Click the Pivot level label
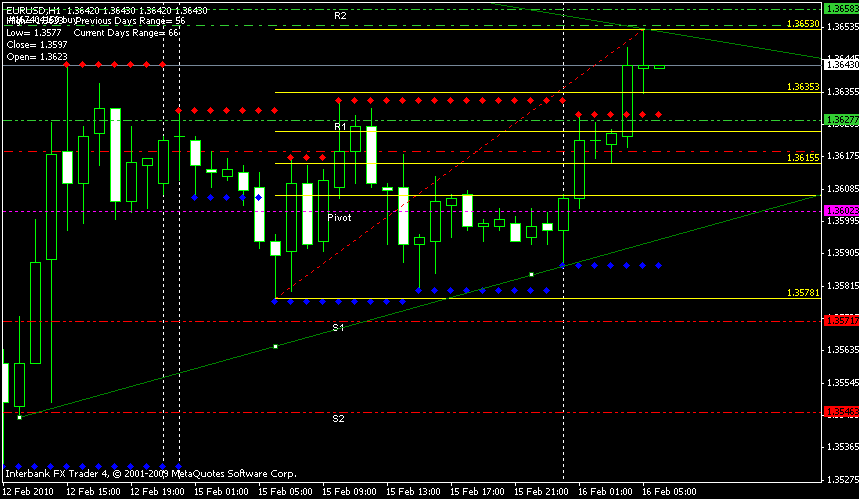 click(339, 218)
